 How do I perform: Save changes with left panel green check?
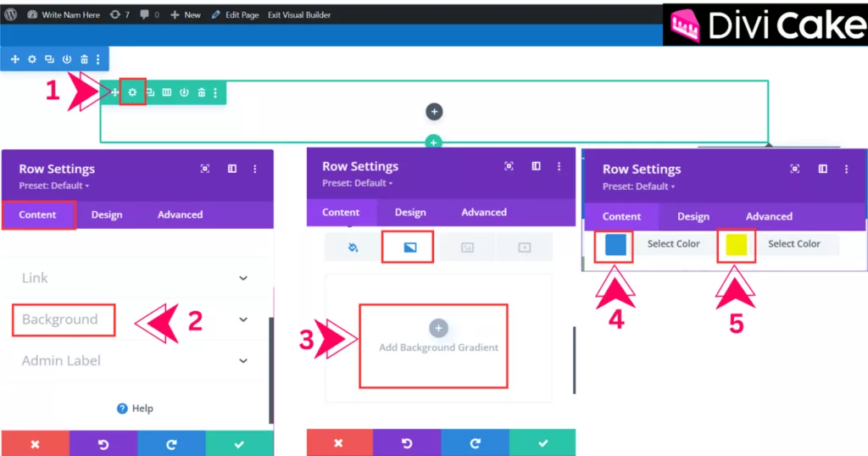tap(239, 444)
